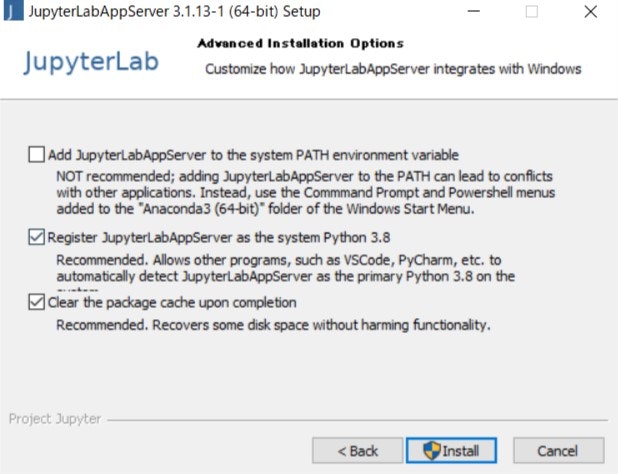
Task: Click the greyed-out maximize window button
Action: pos(531,11)
